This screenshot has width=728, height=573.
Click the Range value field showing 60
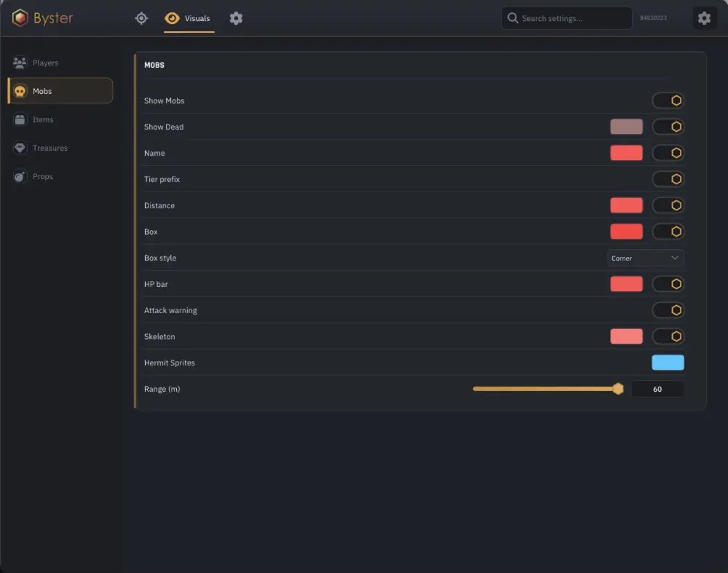[x=657, y=389]
